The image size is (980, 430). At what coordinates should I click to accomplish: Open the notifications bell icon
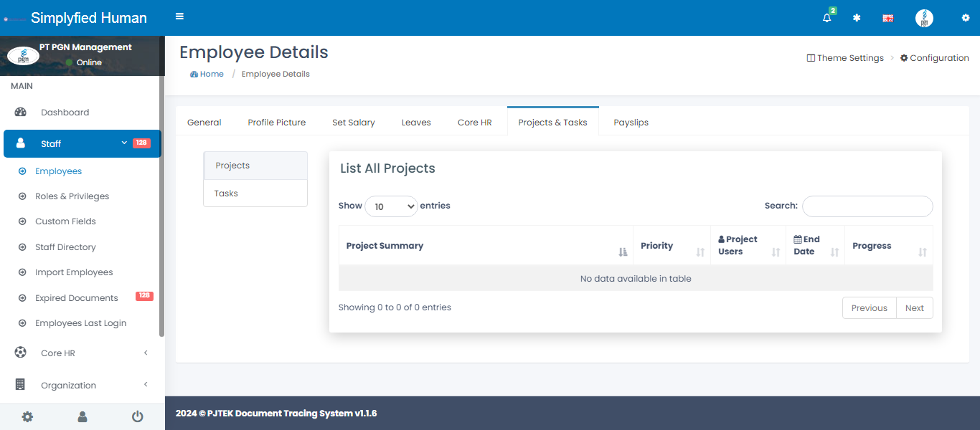point(827,18)
